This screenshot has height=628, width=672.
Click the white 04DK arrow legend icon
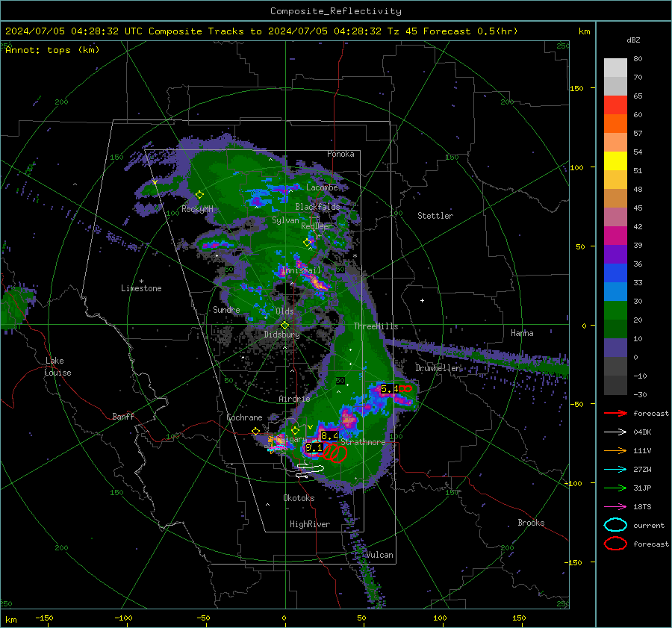click(615, 432)
